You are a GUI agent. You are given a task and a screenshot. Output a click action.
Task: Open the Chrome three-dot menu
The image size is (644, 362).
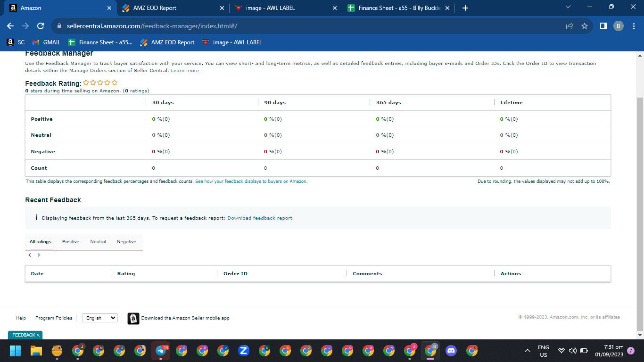(633, 26)
